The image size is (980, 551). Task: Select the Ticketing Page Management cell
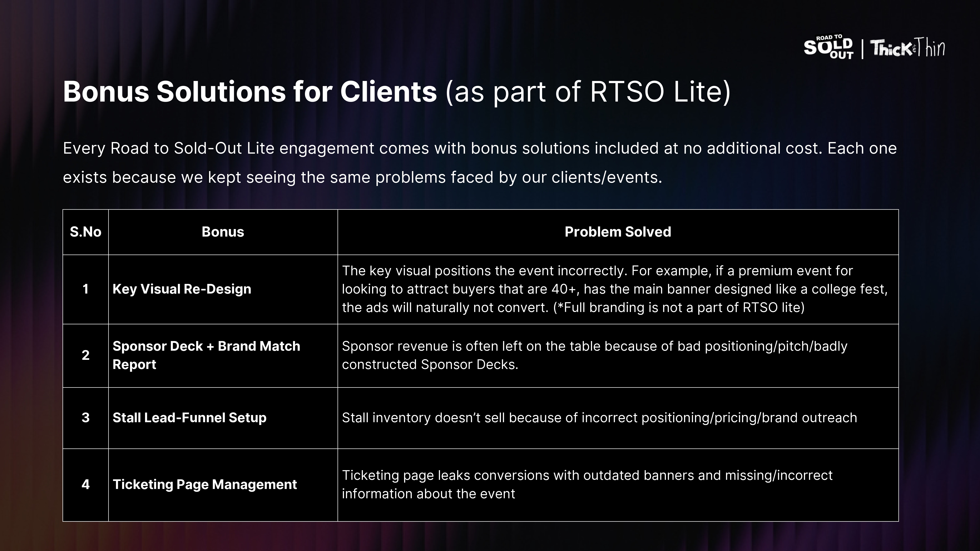click(205, 484)
